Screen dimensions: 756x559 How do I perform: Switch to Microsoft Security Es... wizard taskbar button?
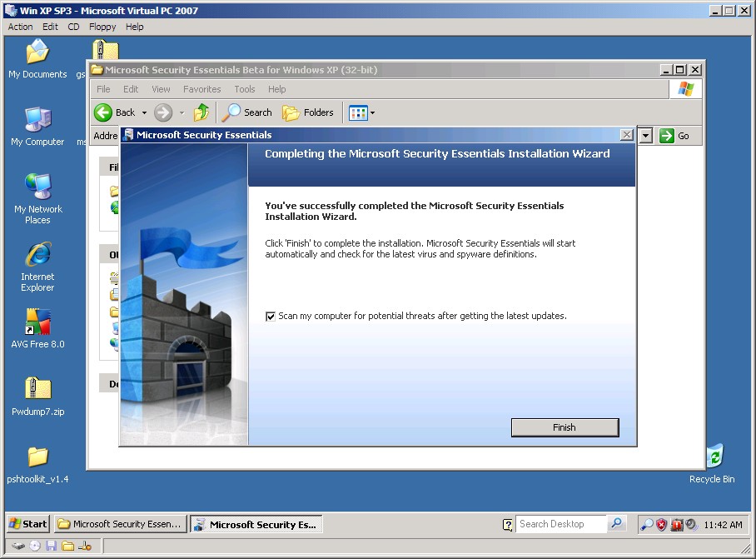[256, 524]
